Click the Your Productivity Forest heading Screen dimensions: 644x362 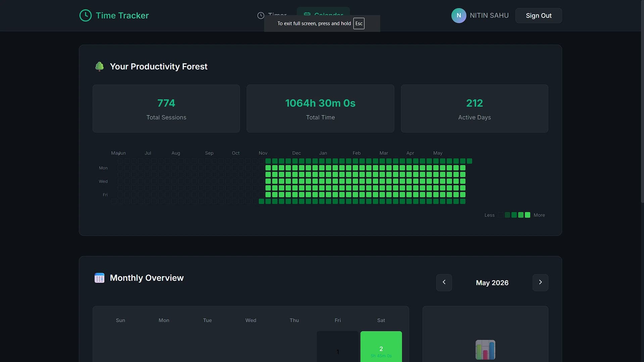pyautogui.click(x=158, y=66)
